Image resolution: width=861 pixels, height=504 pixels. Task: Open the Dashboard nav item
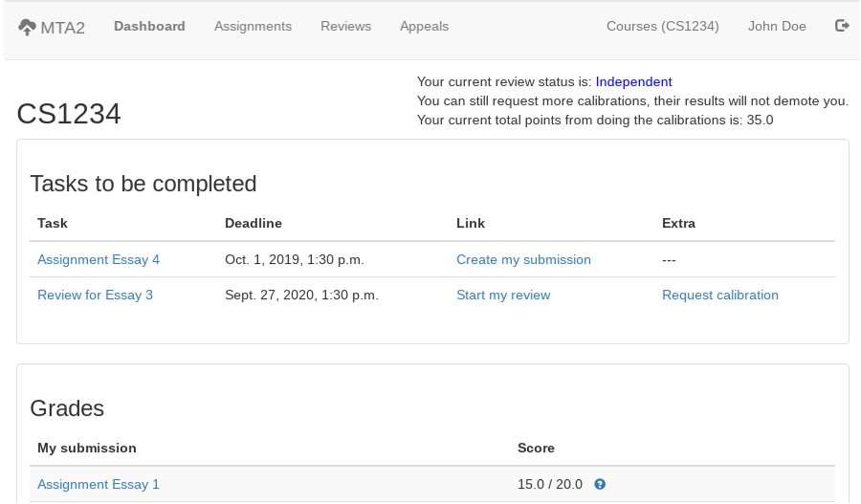[149, 26]
